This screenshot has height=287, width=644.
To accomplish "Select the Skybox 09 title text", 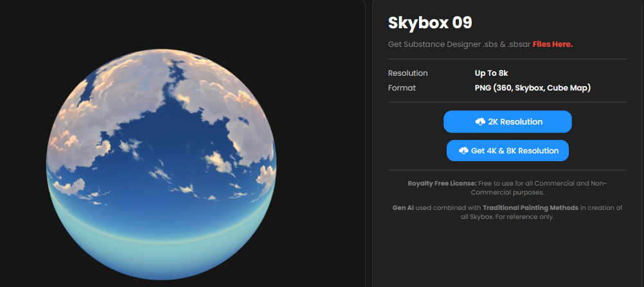I will click(430, 23).
